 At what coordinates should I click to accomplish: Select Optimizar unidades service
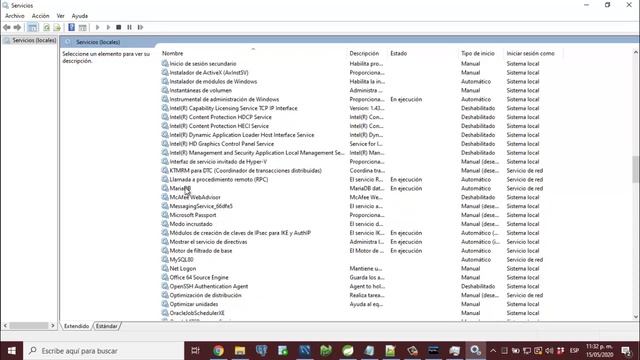coord(193,304)
